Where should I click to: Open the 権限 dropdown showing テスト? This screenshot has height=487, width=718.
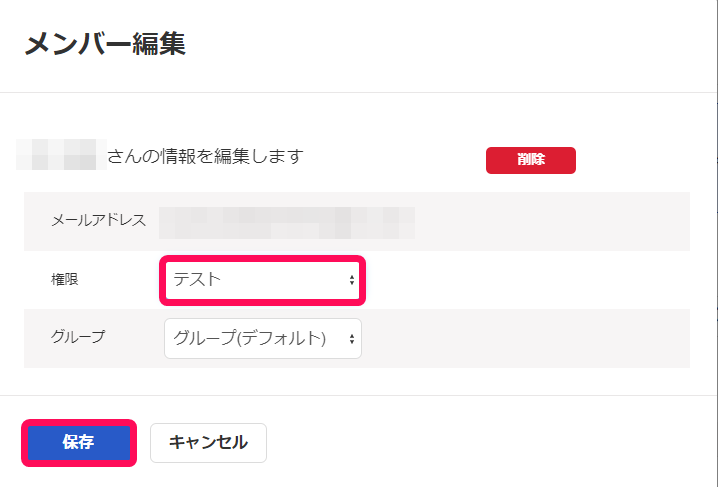(x=262, y=280)
